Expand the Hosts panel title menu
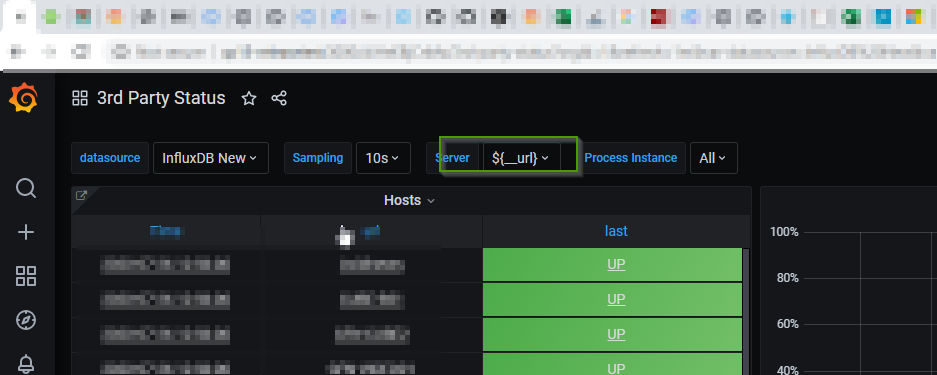The height and width of the screenshot is (375, 937). coord(409,201)
